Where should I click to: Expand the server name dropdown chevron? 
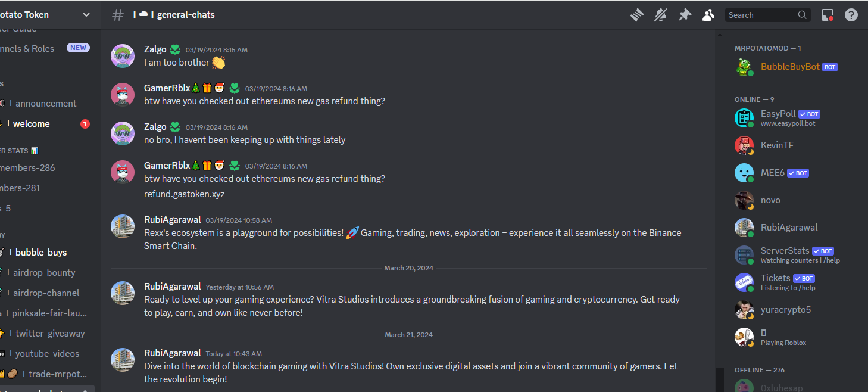pos(86,15)
